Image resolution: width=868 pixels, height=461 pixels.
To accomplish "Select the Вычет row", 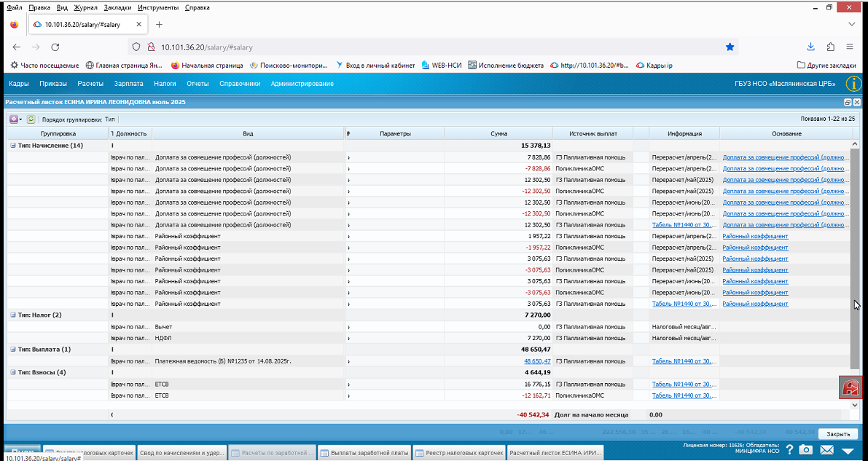I will [x=430, y=326].
